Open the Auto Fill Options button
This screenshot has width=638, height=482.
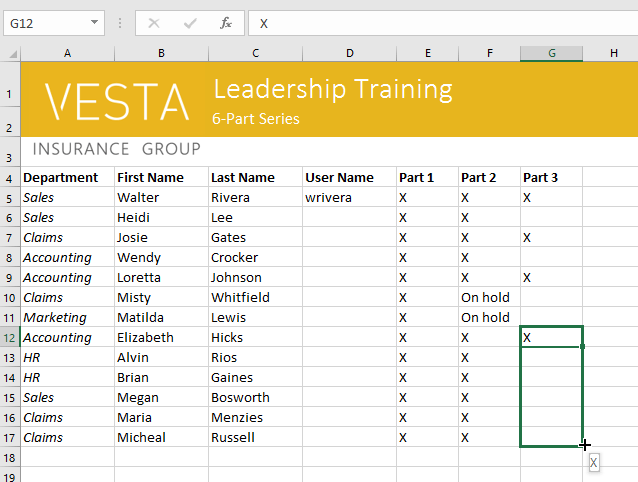[594, 463]
